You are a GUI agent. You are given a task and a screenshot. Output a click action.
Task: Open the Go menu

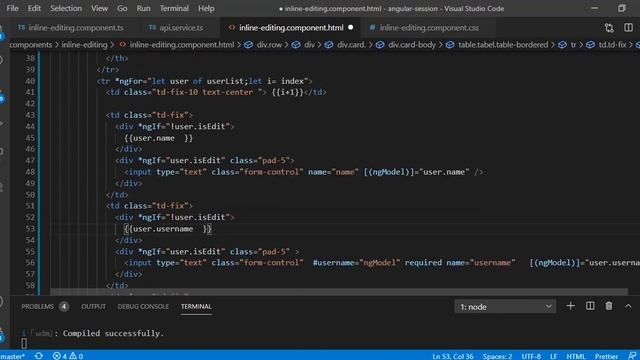pos(122,8)
